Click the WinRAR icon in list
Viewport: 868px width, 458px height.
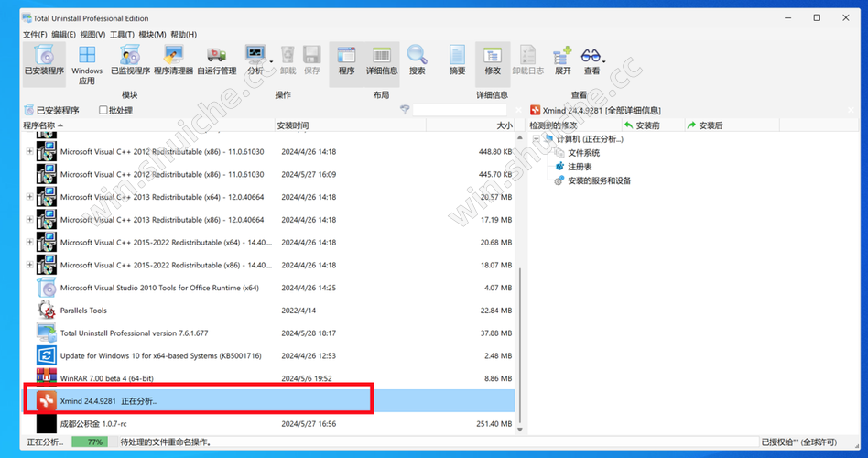tap(47, 377)
